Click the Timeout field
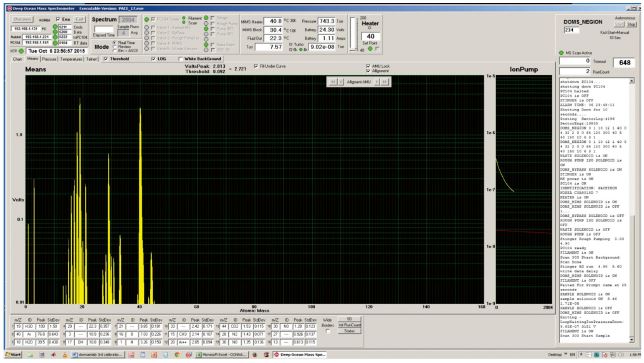644x363 pixels. (575, 61)
